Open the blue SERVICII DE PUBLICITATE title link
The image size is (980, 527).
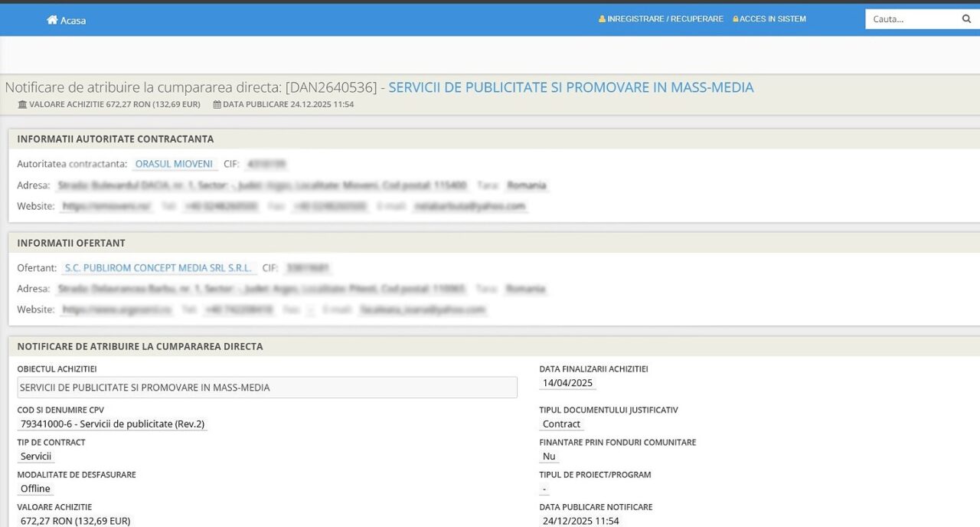coord(570,87)
